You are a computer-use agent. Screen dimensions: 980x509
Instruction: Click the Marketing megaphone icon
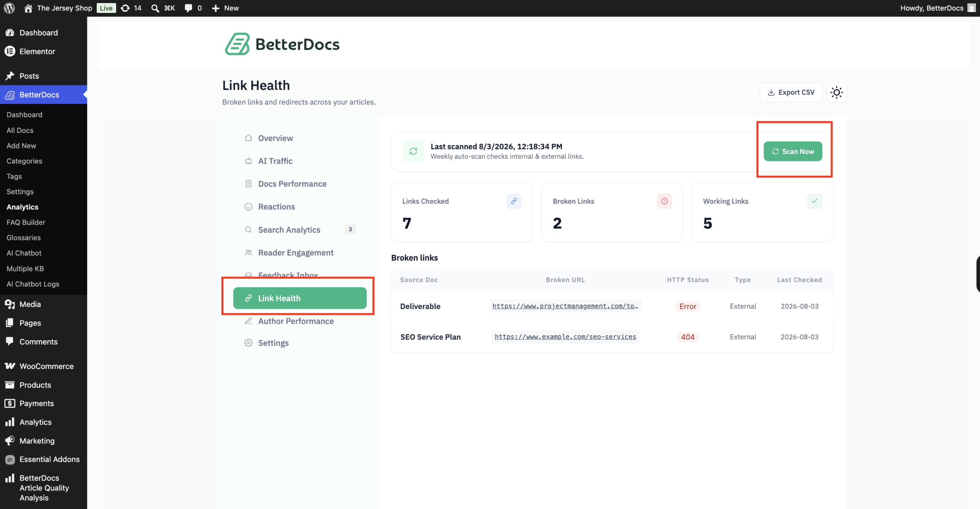pos(10,441)
